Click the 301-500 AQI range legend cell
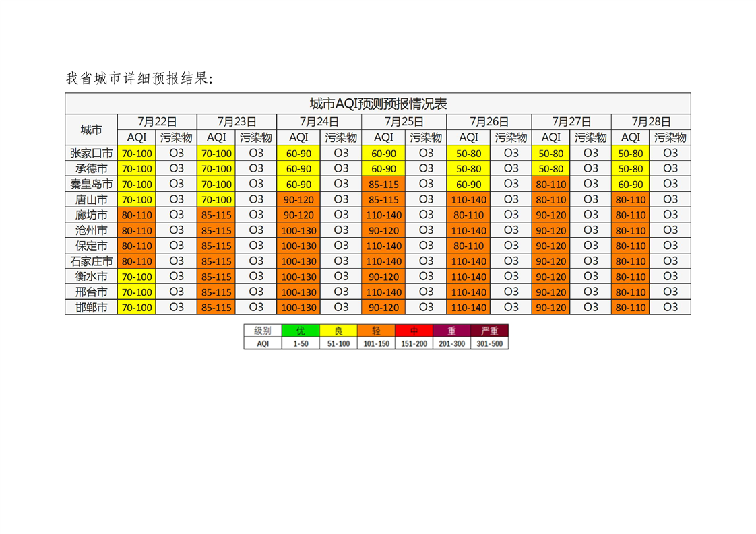Viewport: 756px width, 534px height. pyautogui.click(x=489, y=343)
